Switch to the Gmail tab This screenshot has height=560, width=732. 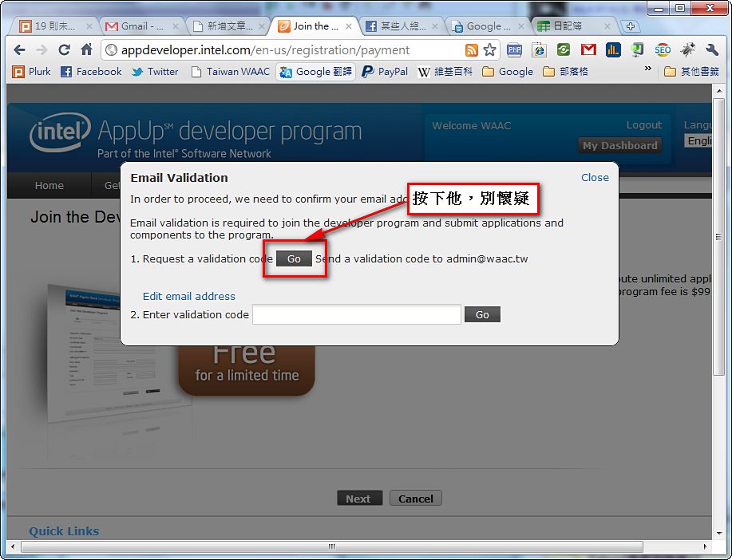[x=141, y=26]
